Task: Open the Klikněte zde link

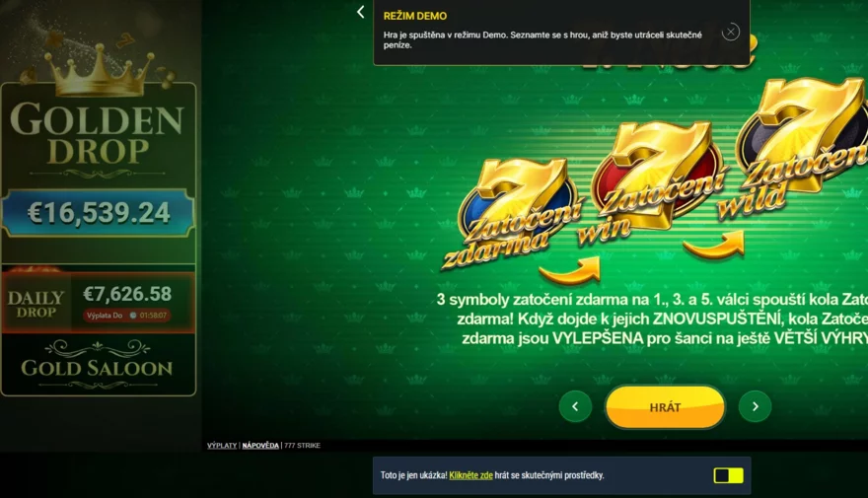Action: tap(470, 475)
